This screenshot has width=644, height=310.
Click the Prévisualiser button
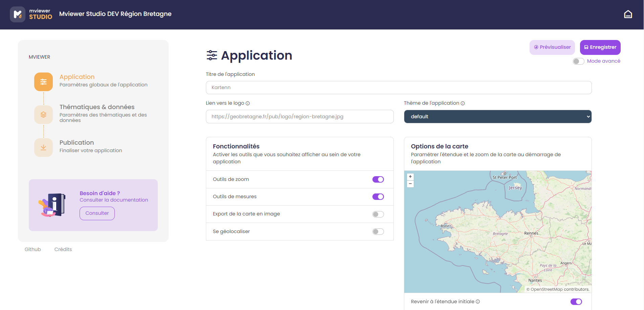pyautogui.click(x=552, y=47)
